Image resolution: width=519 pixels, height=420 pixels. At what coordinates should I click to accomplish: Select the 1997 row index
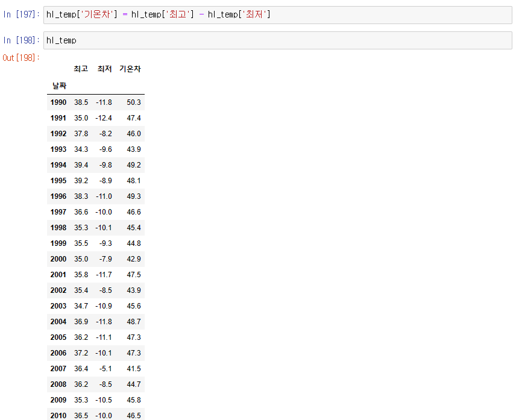tap(58, 212)
